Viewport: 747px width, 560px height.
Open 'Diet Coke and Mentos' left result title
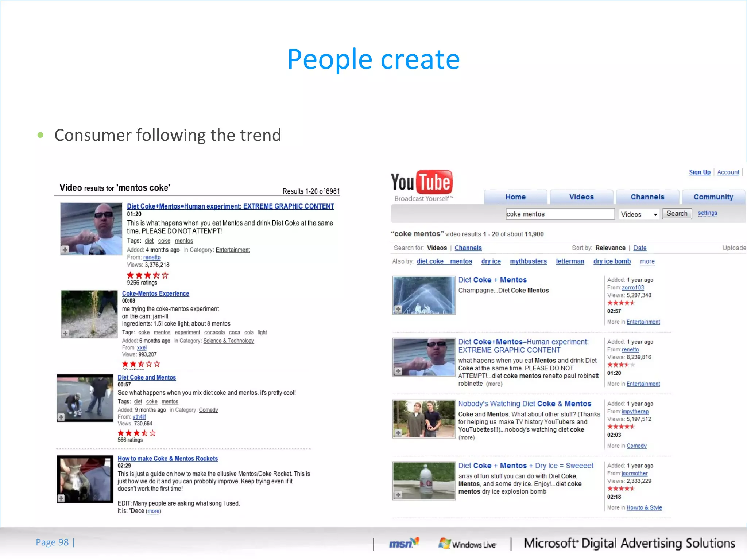(x=147, y=378)
